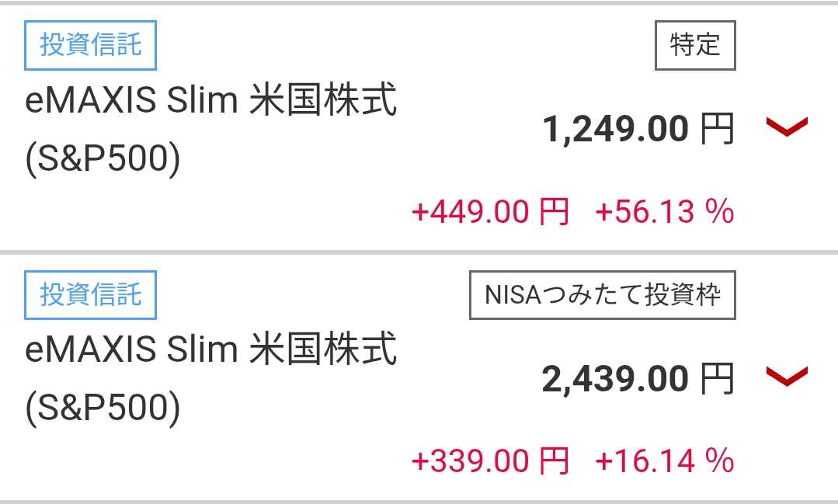Tap the 円 symbol beside 2,439.00
Screen dimensions: 838x504
tap(716, 380)
